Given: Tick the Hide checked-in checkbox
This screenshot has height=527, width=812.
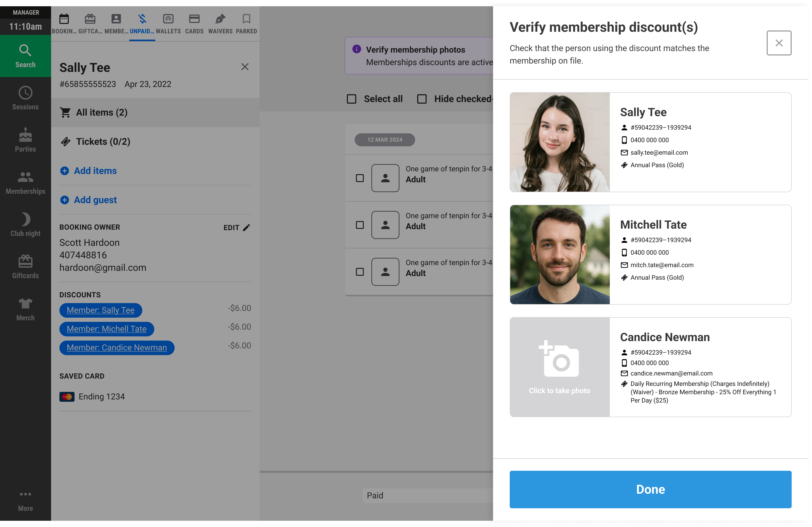Looking at the screenshot, I should click(423, 99).
